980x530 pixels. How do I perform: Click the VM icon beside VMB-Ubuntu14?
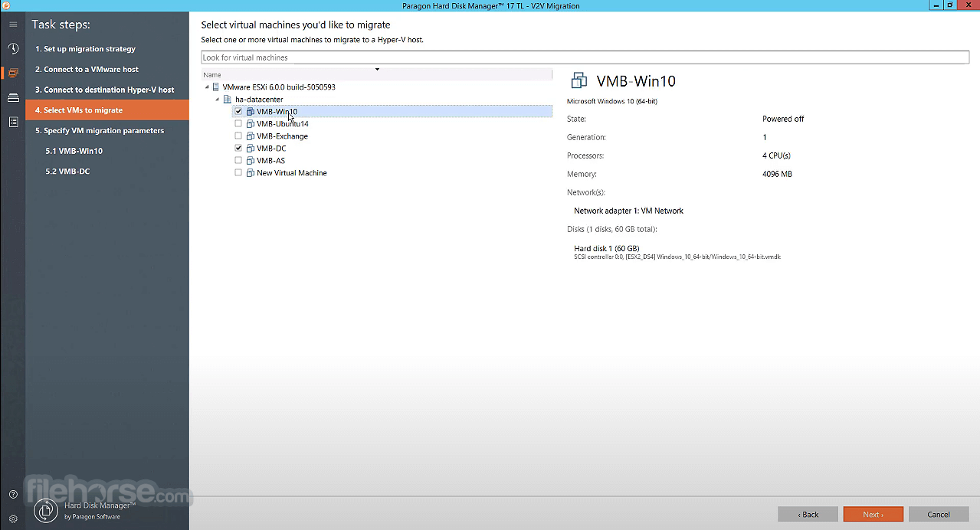250,124
